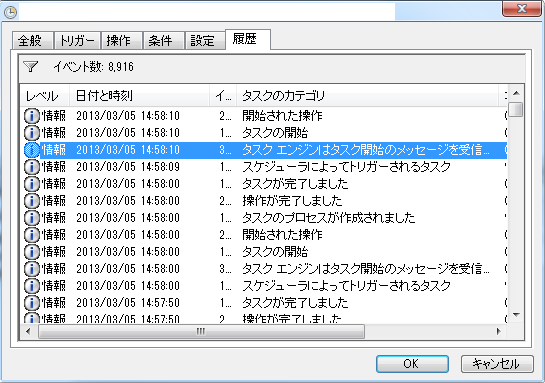Click info icon of 14:58:10 開始された操作 row
Screen dimensions: 545x383
(32, 116)
